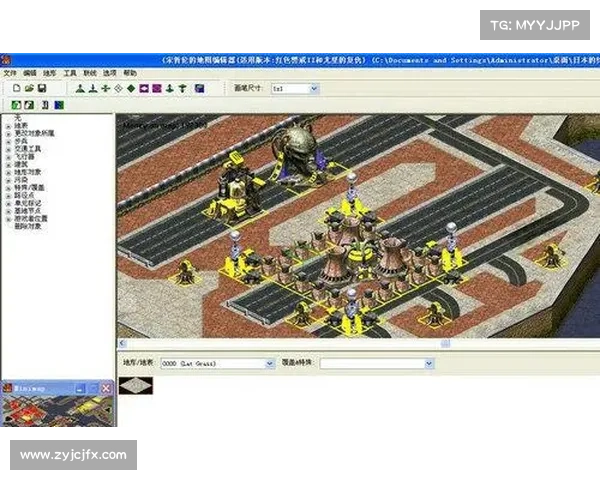
Task: Save the map with the floppy disk icon
Action: tap(42, 88)
